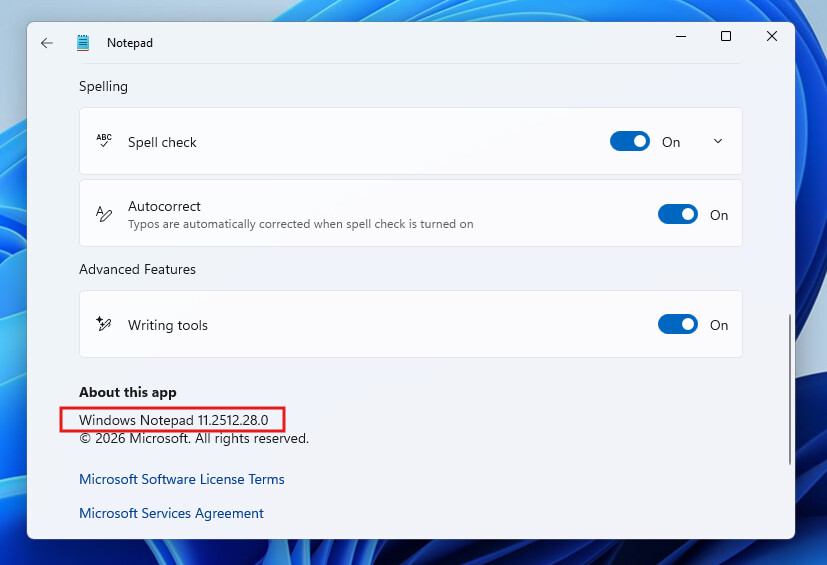827x565 pixels.
Task: Click the ABC spell check icon
Action: click(x=104, y=141)
